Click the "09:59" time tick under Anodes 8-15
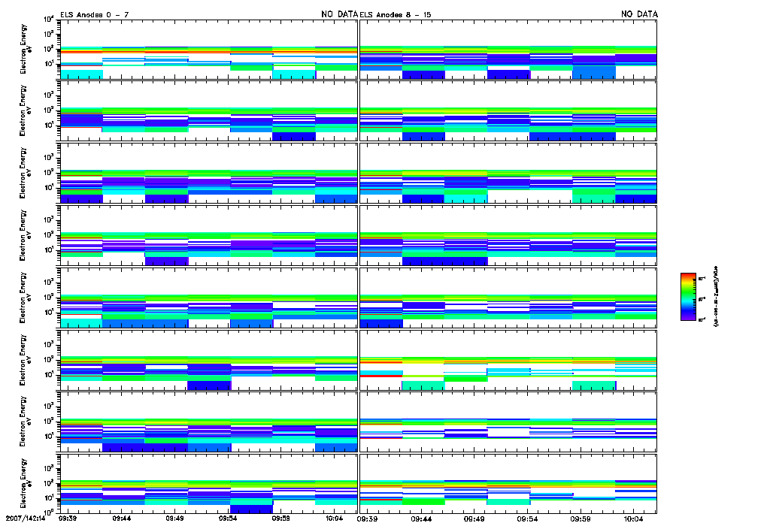 click(581, 518)
